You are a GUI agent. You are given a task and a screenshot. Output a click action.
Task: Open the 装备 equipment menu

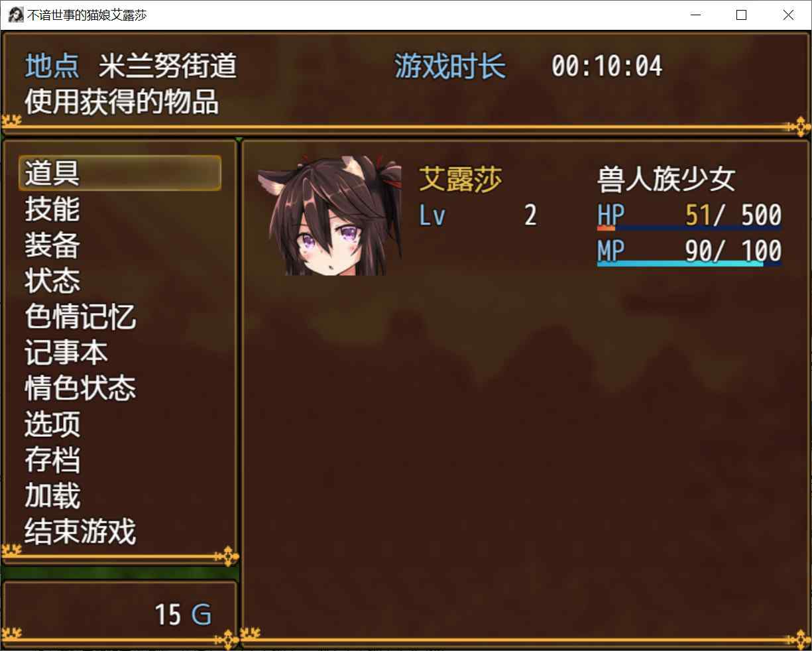[52, 245]
